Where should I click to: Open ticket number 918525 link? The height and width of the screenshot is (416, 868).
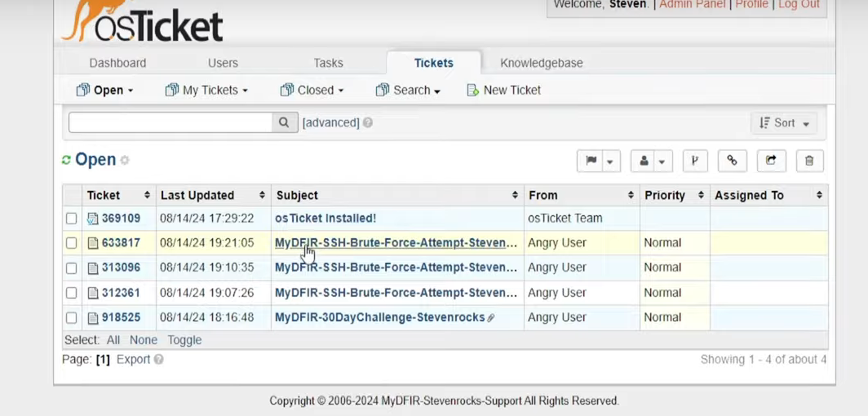121,317
